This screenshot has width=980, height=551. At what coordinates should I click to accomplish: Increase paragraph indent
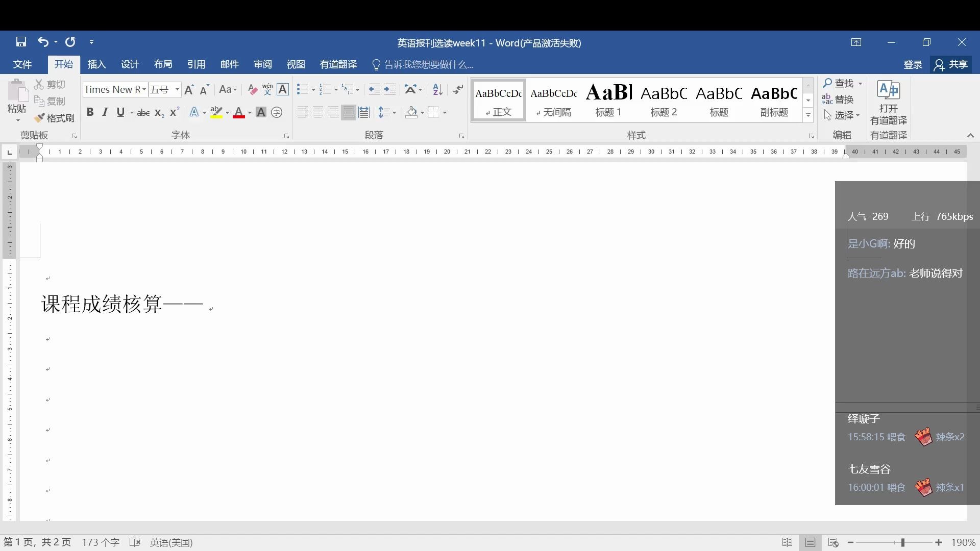pos(390,90)
